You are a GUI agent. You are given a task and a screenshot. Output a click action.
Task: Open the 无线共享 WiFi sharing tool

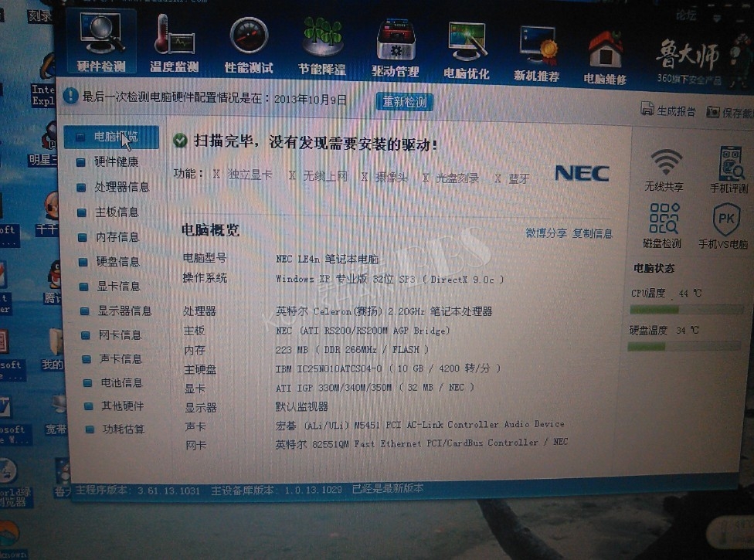coord(664,169)
